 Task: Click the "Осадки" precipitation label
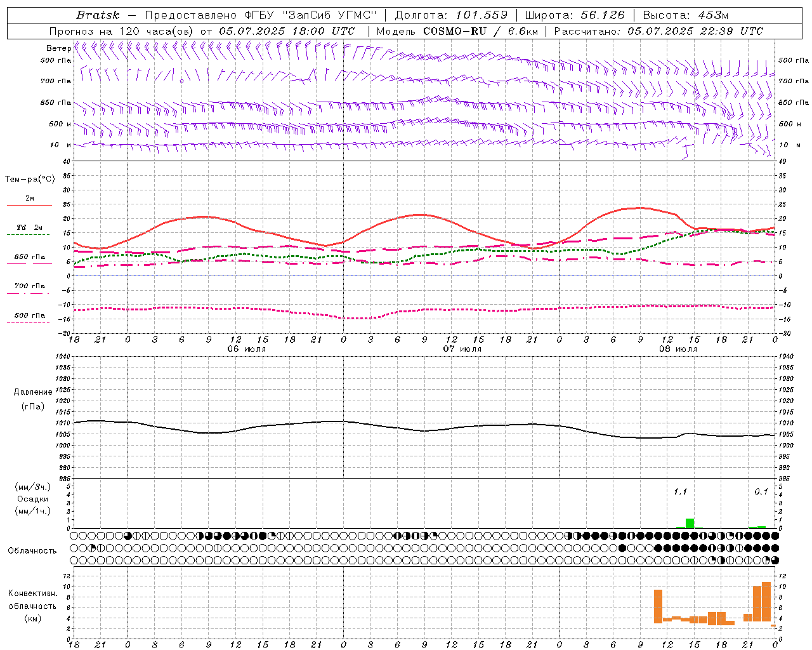[x=33, y=499]
